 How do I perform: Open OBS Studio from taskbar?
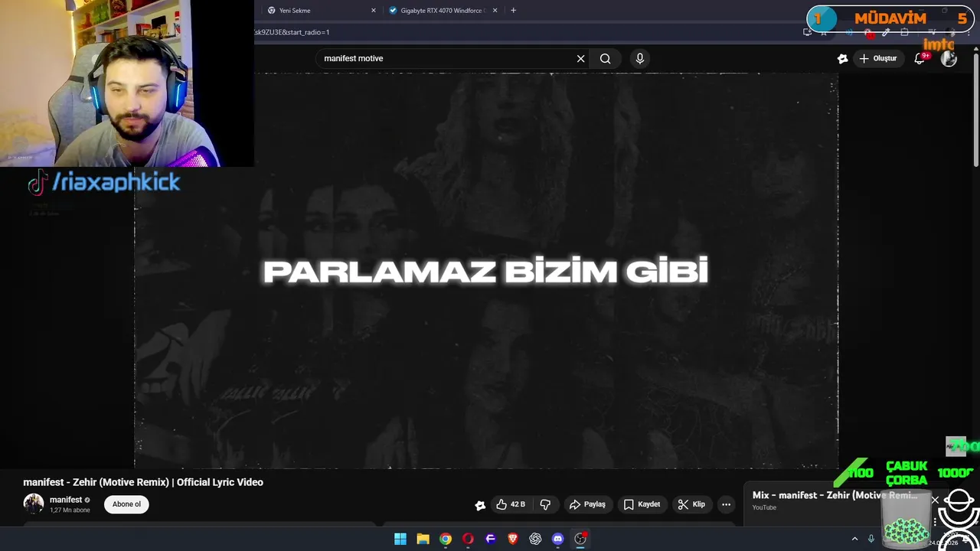(580, 539)
